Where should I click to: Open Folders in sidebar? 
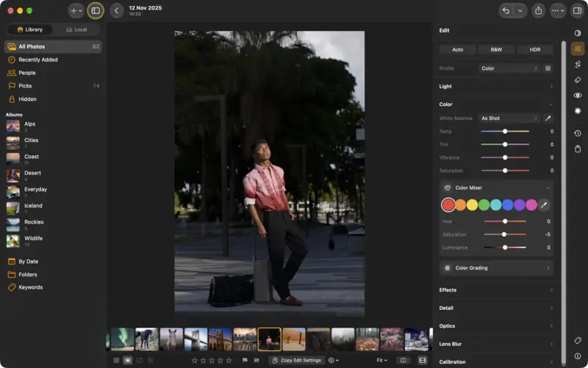(53, 275)
